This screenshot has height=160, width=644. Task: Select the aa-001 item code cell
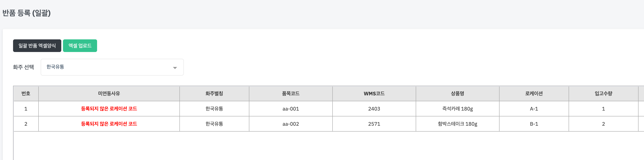pos(290,109)
